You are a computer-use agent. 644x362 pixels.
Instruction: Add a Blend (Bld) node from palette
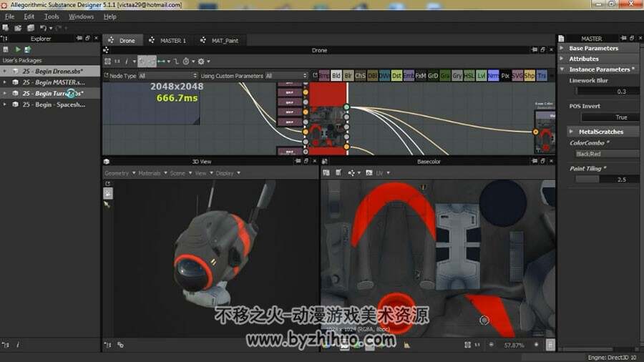click(336, 76)
